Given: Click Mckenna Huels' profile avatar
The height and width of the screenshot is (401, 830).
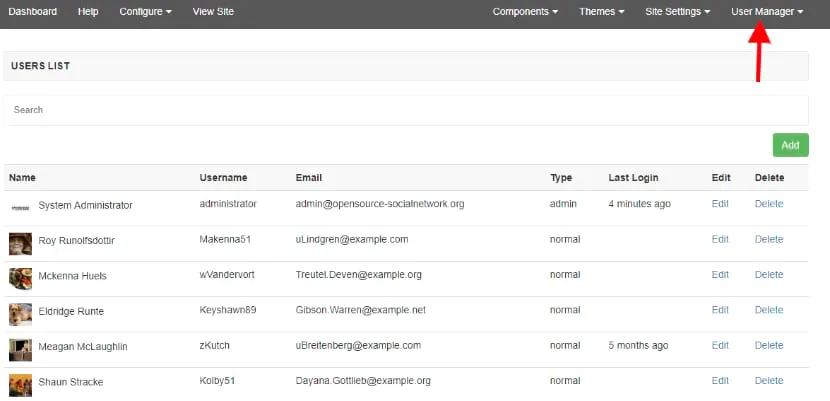Looking at the screenshot, I should pos(20,279).
